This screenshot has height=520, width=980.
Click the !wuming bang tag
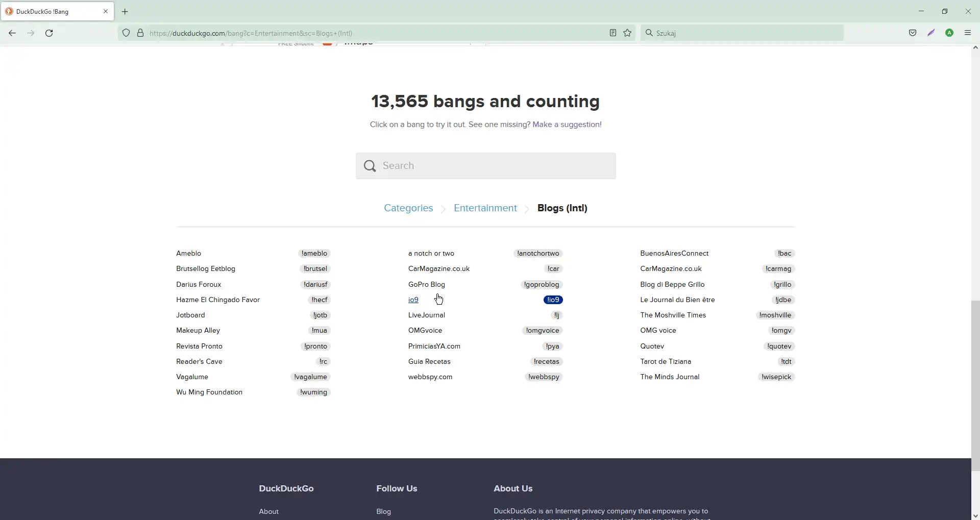click(x=314, y=392)
